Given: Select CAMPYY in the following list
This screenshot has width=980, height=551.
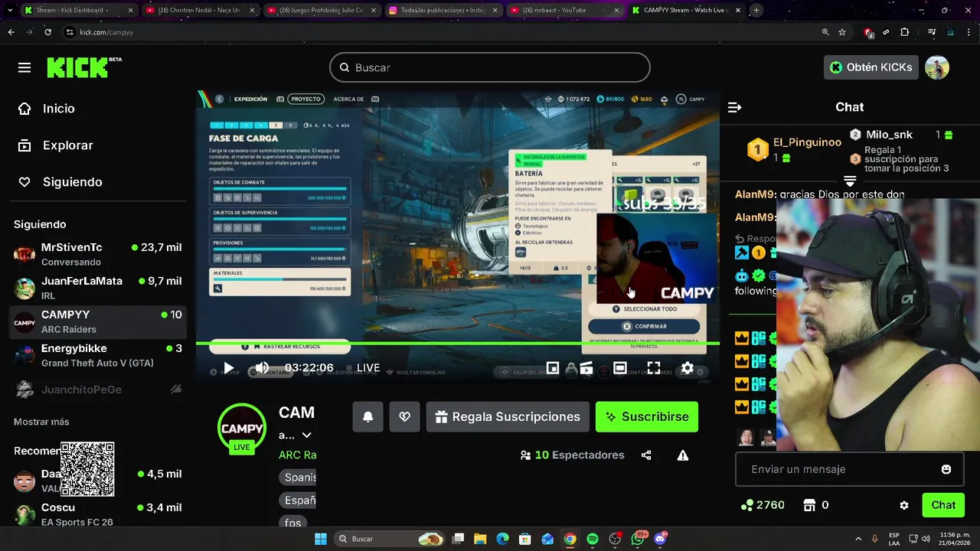Looking at the screenshot, I should point(97,321).
